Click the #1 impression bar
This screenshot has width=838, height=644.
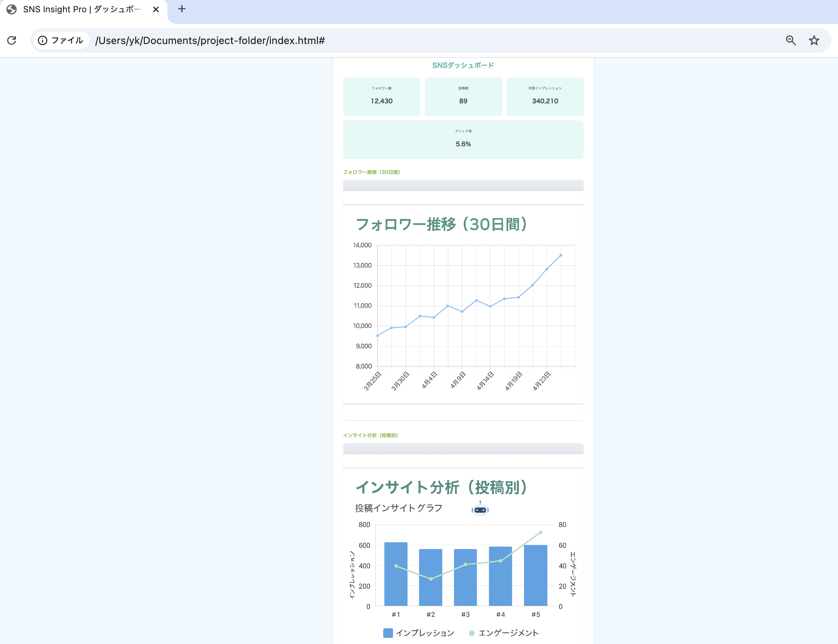(396, 574)
